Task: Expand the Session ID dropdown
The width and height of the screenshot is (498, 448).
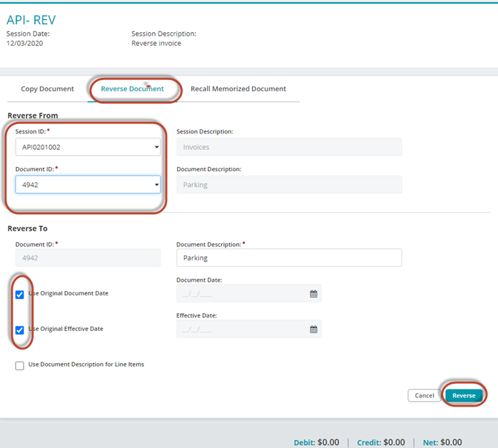Action: [x=88, y=147]
